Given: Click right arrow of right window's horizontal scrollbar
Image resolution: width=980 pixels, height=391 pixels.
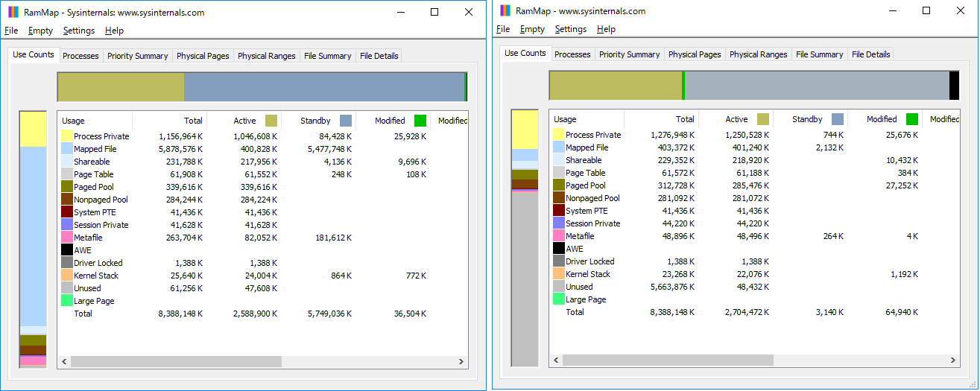Looking at the screenshot, I should 952,360.
